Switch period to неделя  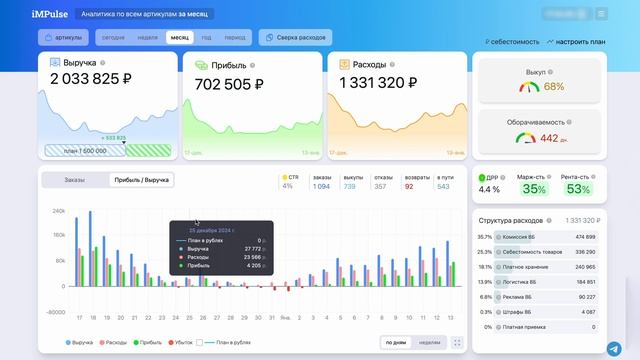[147, 38]
